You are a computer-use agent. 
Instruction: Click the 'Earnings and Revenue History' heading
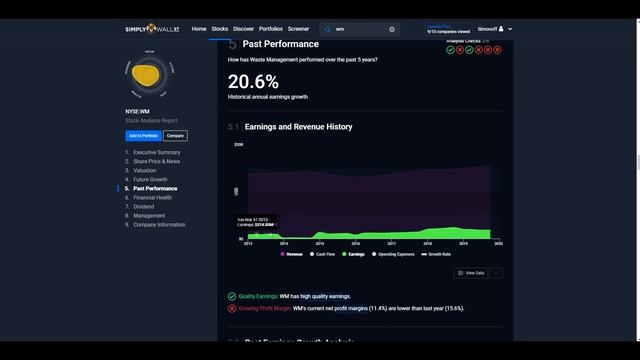pyautogui.click(x=298, y=127)
